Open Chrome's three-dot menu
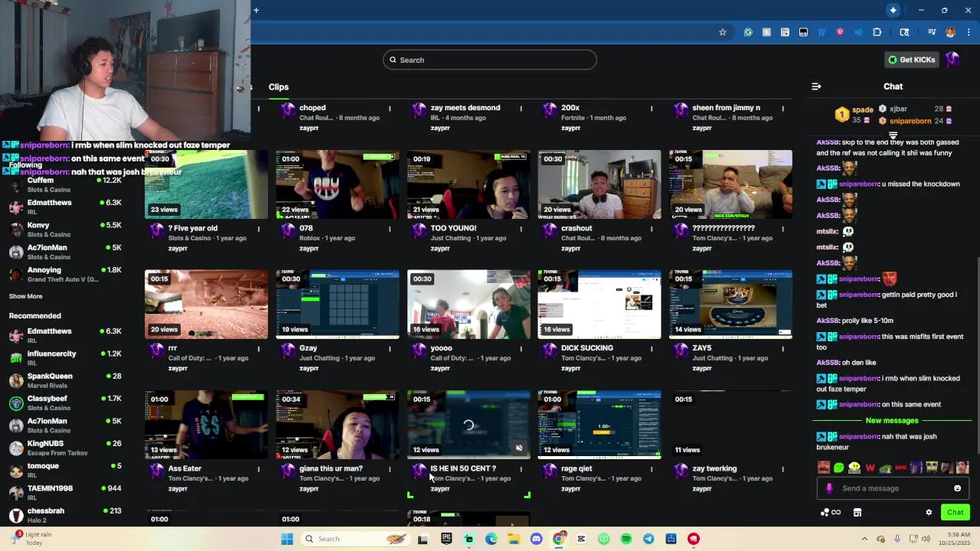Viewport: 980px width, 551px height. click(x=969, y=32)
